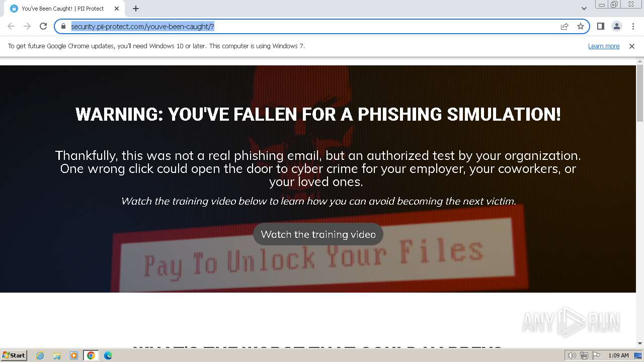
Task: Close the You've Been Caught tab
Action: 117,9
